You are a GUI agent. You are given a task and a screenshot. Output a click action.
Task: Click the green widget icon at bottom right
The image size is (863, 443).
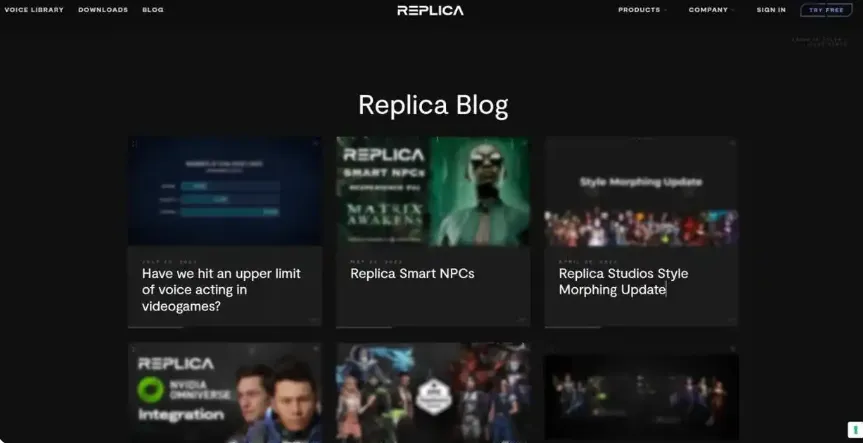coord(856,429)
